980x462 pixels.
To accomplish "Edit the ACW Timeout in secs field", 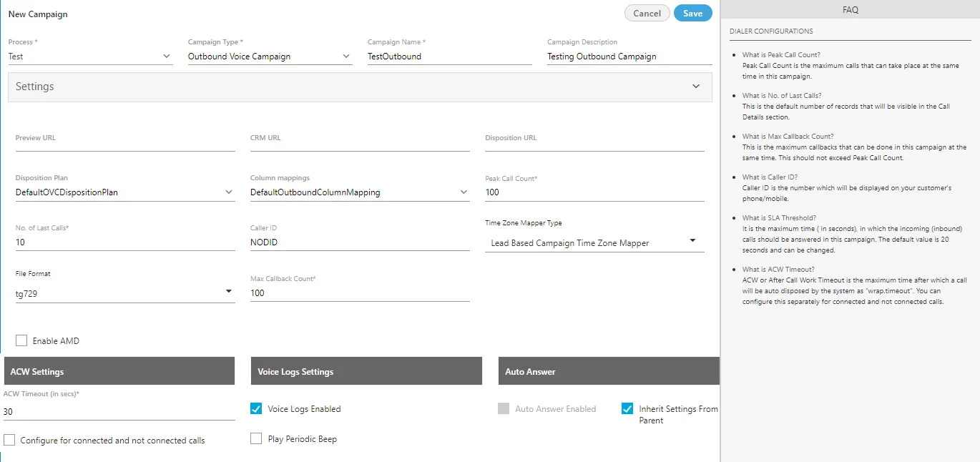I will pyautogui.click(x=119, y=412).
